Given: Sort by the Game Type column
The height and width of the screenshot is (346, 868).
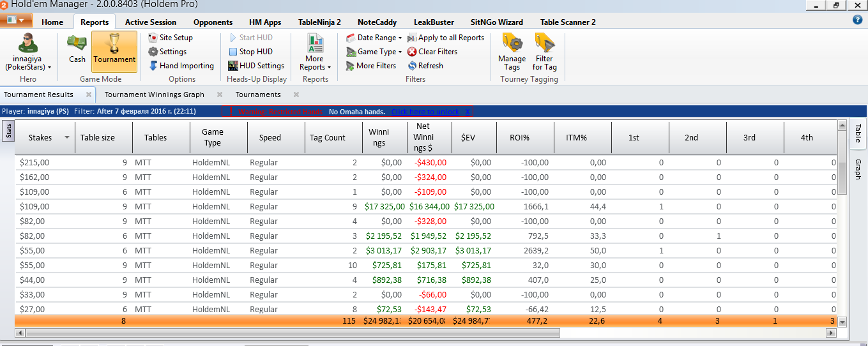Looking at the screenshot, I should tap(218, 137).
